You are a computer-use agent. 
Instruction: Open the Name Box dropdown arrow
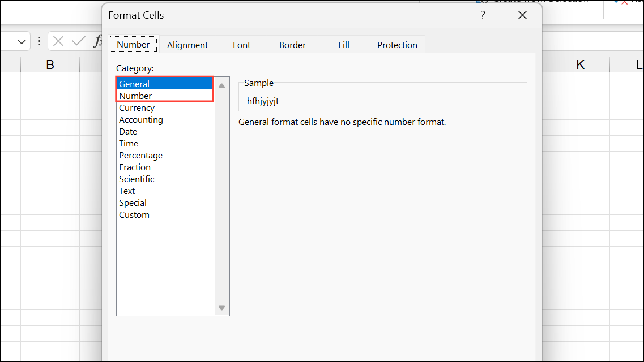22,41
